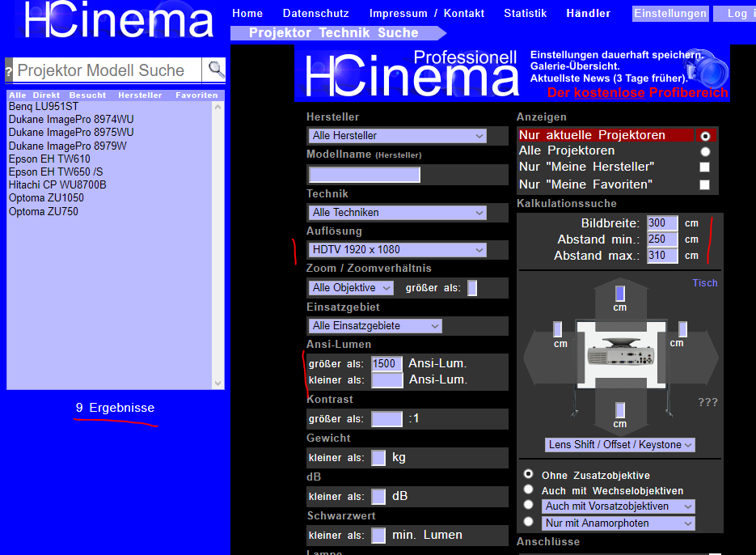Click the result list scrollbar down arrow
Image resolution: width=756 pixels, height=555 pixels.
point(218,383)
